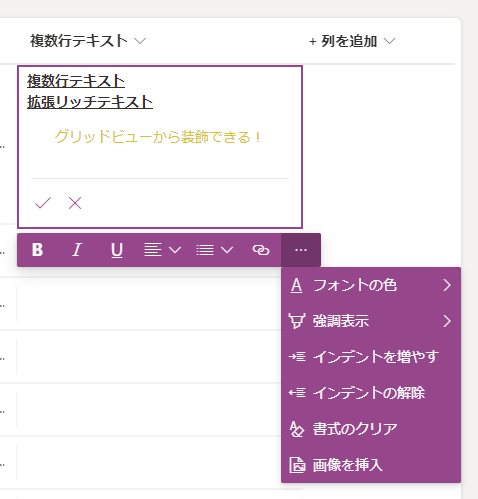This screenshot has width=478, height=499.
Task: Toggle italic formatting in the toolbar
Action: [77, 250]
